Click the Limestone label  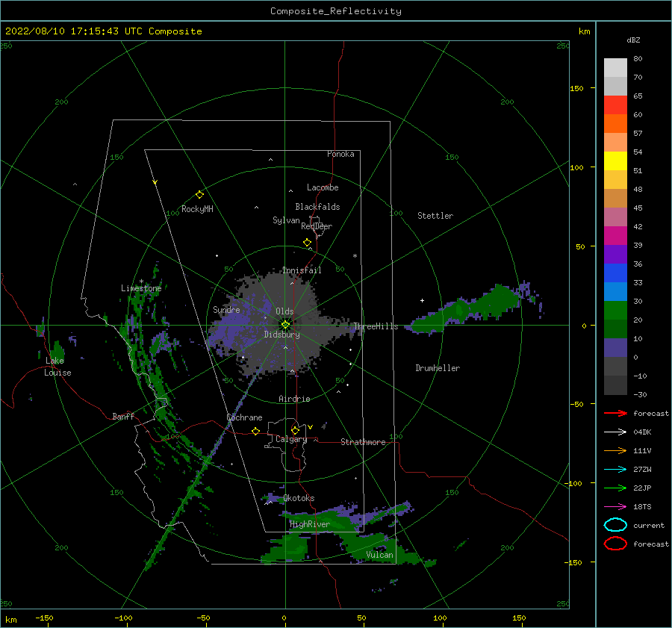141,288
